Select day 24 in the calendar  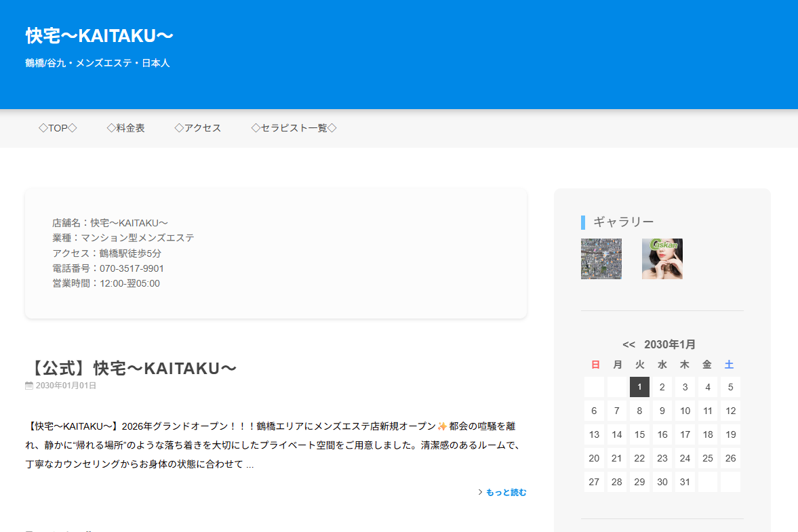click(x=685, y=458)
